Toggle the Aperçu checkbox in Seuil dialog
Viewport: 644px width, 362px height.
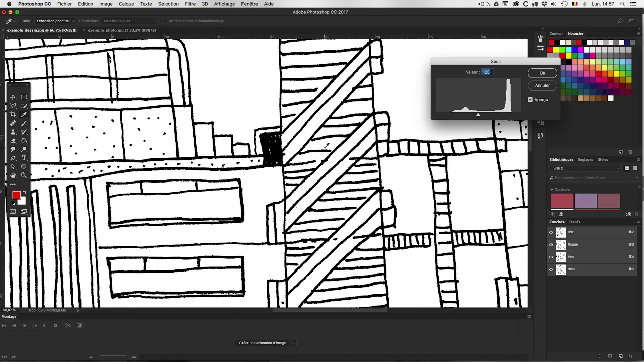point(530,100)
